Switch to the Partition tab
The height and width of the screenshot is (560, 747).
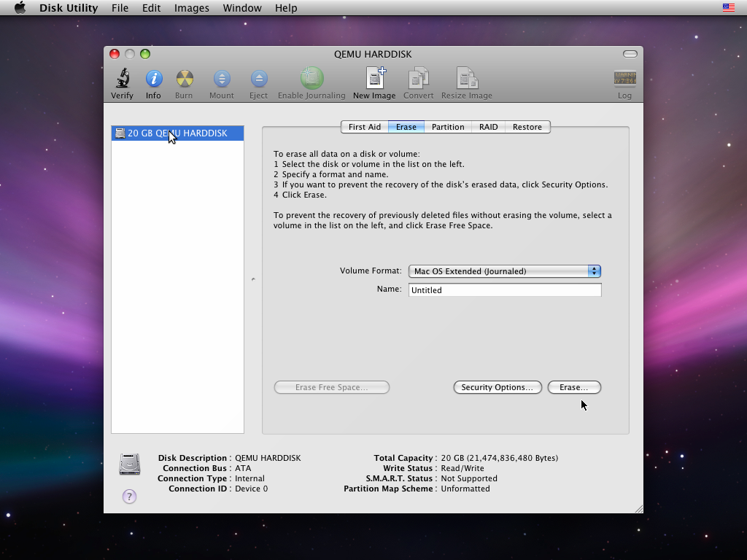[x=448, y=127]
